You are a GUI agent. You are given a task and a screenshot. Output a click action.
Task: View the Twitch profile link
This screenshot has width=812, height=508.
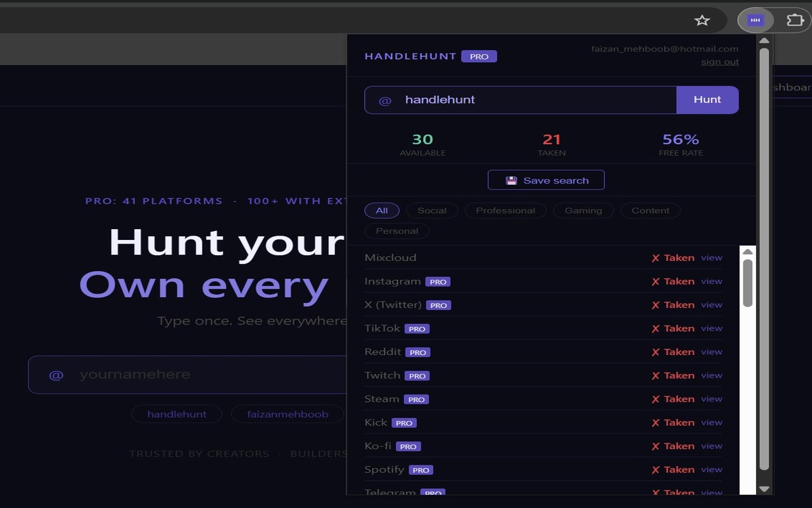coord(712,375)
